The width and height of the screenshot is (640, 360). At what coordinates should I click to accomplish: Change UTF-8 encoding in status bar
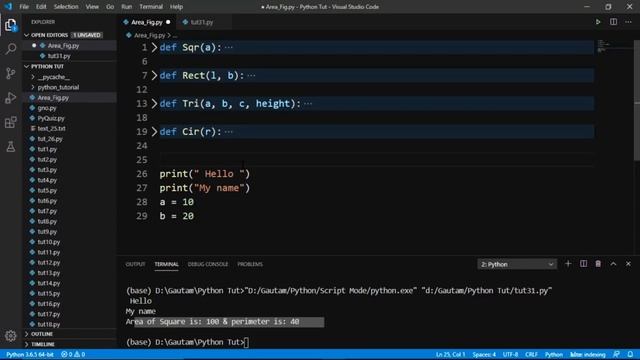pos(510,354)
